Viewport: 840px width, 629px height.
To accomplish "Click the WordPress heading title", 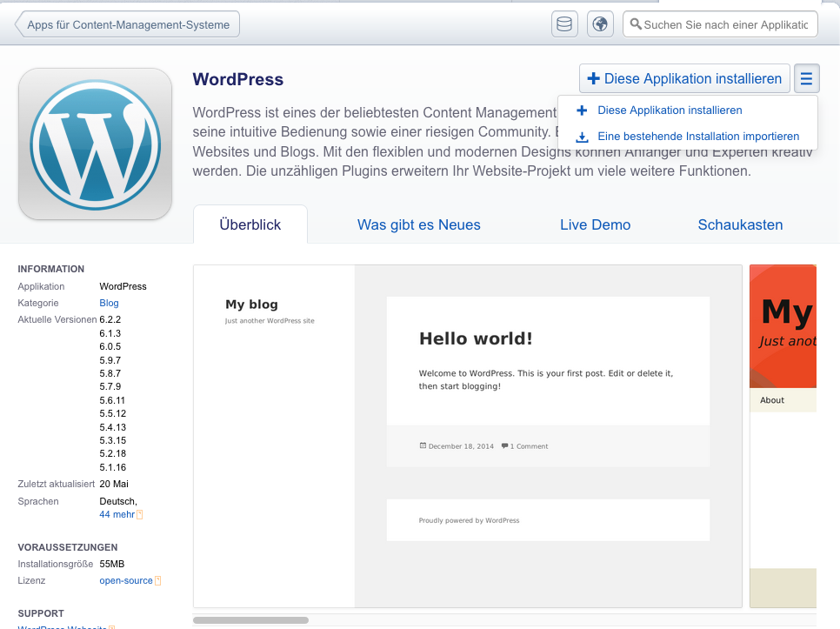I will tap(238, 79).
